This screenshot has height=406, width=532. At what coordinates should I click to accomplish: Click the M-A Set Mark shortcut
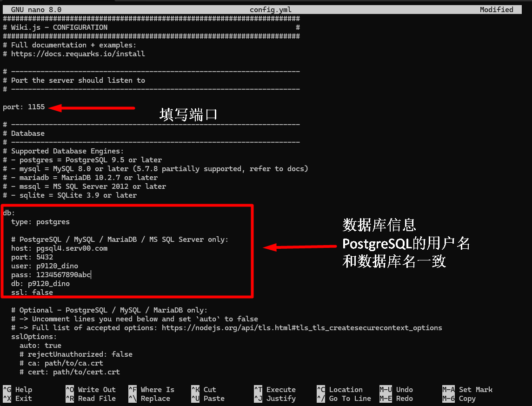click(x=467, y=390)
